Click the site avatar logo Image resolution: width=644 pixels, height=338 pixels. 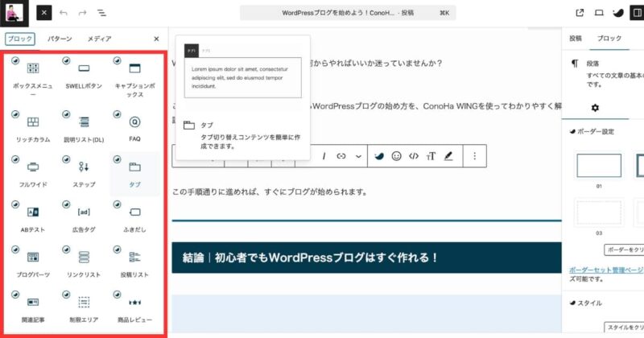(x=14, y=13)
